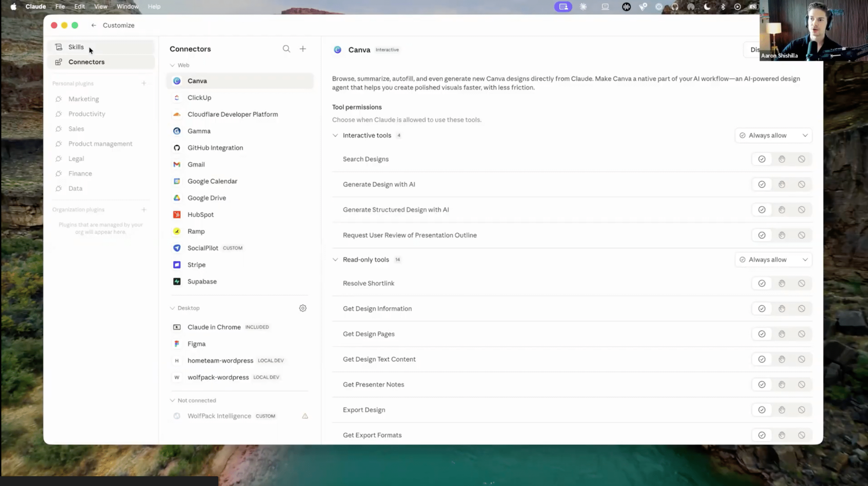Select the Canva connector in the list
The image size is (868, 486).
240,81
